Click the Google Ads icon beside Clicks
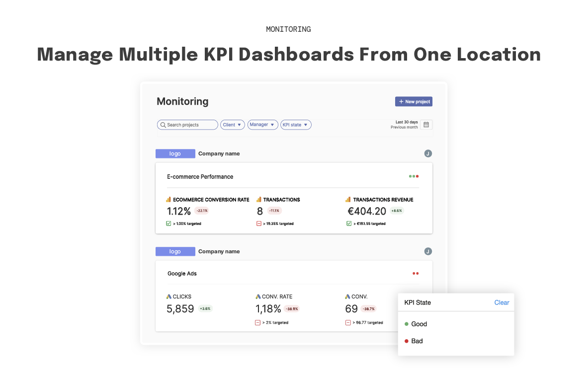The image size is (588, 376). coord(169,297)
